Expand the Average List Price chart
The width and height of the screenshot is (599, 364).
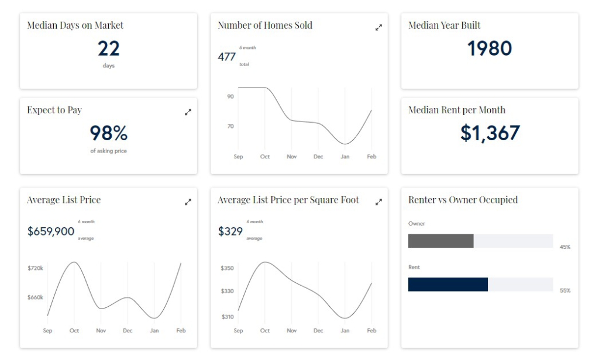click(x=188, y=202)
